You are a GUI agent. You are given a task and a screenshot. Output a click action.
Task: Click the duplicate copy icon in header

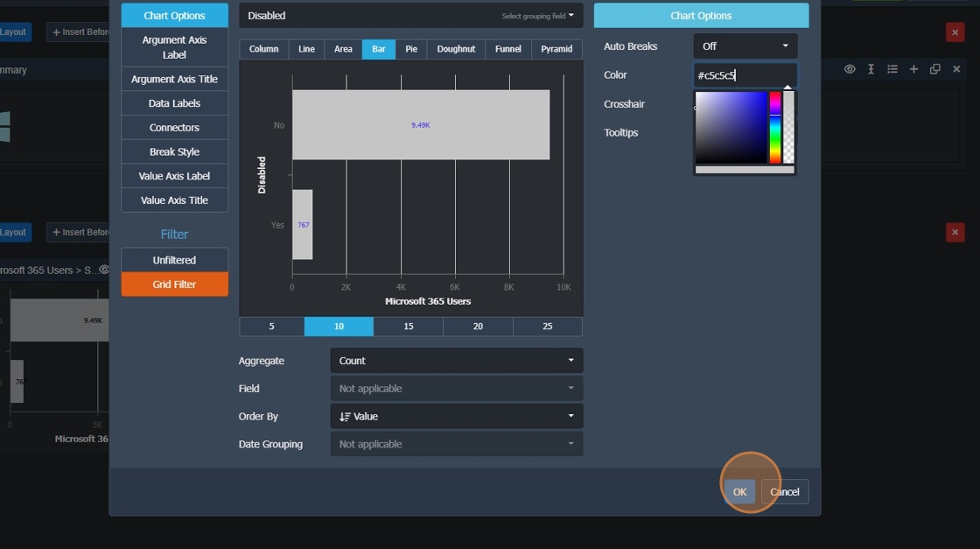pos(935,69)
